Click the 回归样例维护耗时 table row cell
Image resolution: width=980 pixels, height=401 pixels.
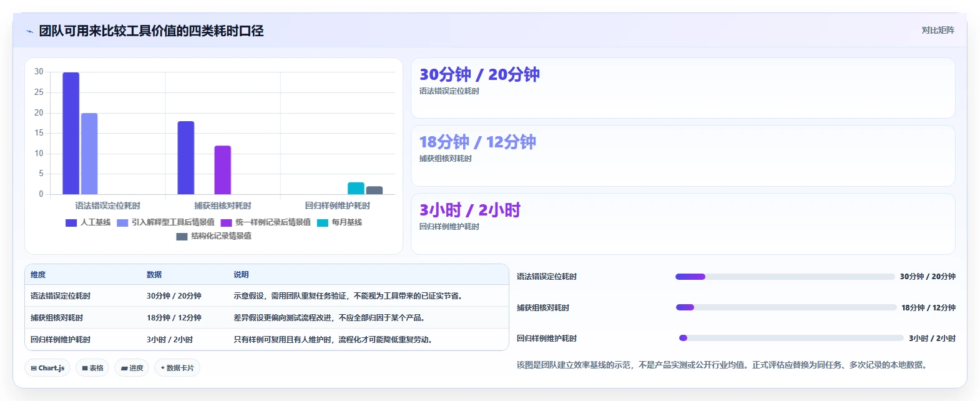(x=61, y=340)
